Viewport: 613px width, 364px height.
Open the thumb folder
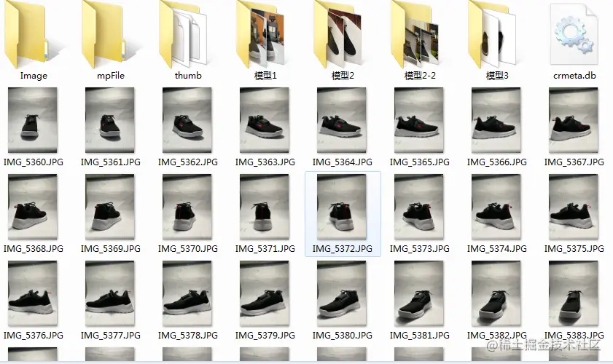pyautogui.click(x=183, y=34)
